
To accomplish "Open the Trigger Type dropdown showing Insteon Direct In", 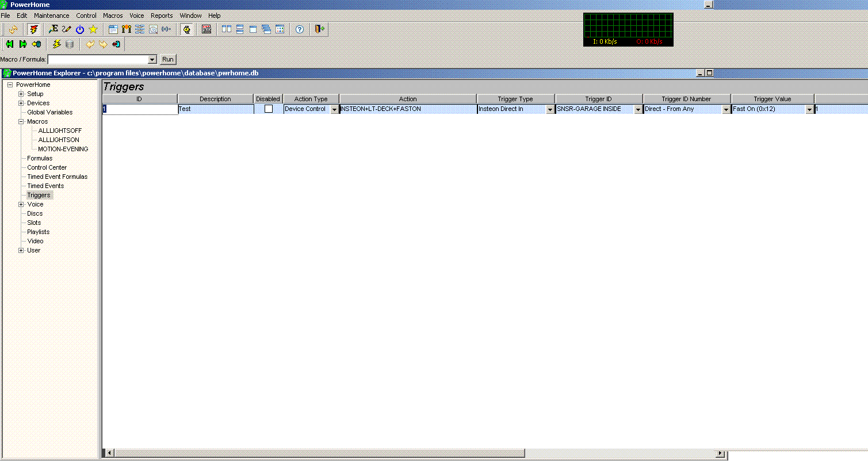I will click(x=550, y=109).
